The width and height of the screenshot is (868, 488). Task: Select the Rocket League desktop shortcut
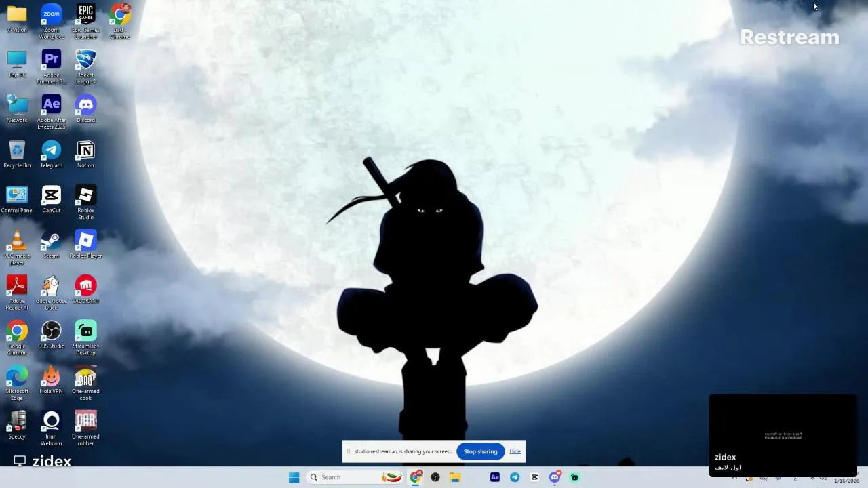85,66
